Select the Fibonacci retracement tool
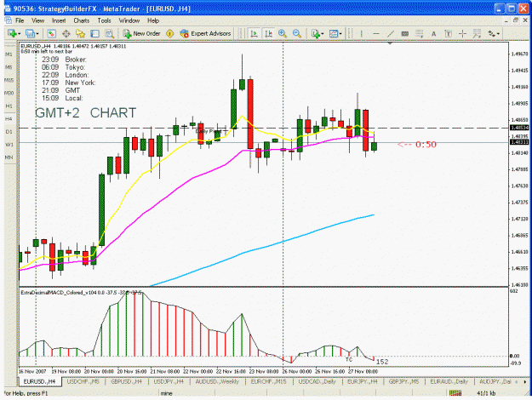This screenshot has width=532, height=400. point(419,33)
